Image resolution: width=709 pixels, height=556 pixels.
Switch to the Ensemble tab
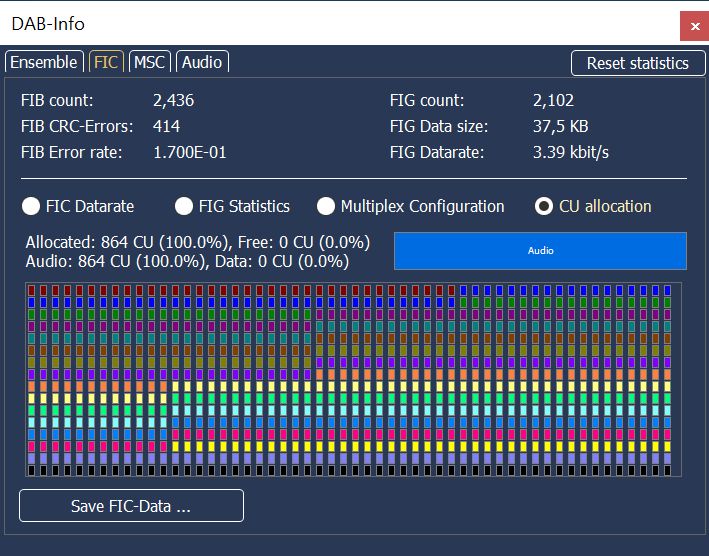pos(44,62)
